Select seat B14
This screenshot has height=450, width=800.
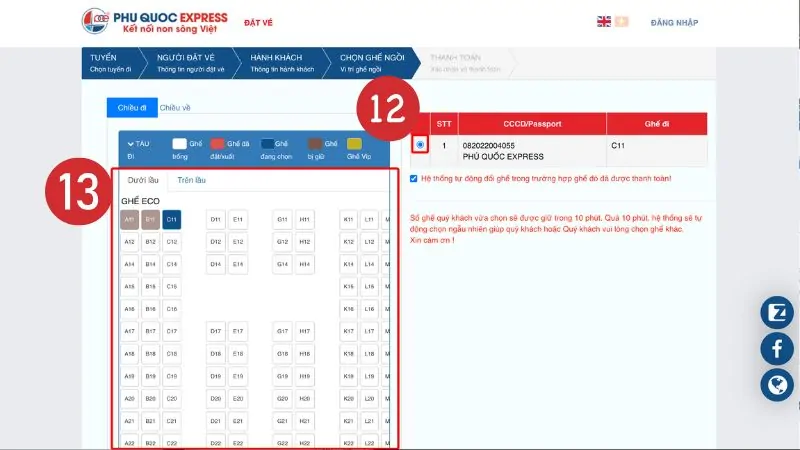151,264
